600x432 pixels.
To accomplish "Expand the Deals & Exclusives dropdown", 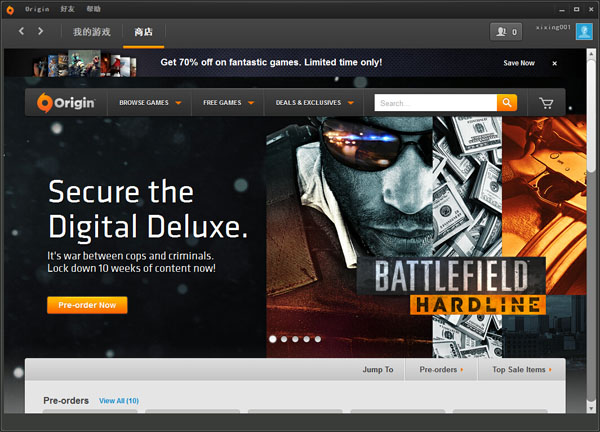I will click(x=315, y=103).
